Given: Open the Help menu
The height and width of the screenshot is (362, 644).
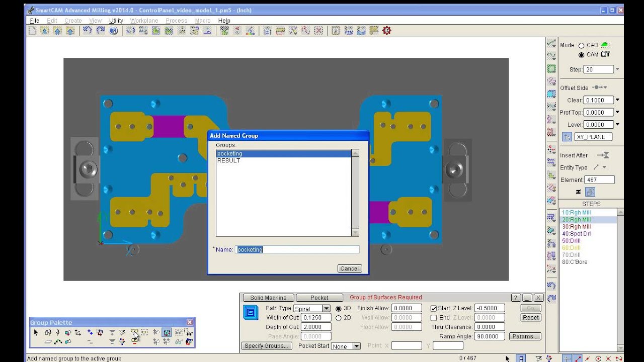Looking at the screenshot, I should click(x=224, y=21).
